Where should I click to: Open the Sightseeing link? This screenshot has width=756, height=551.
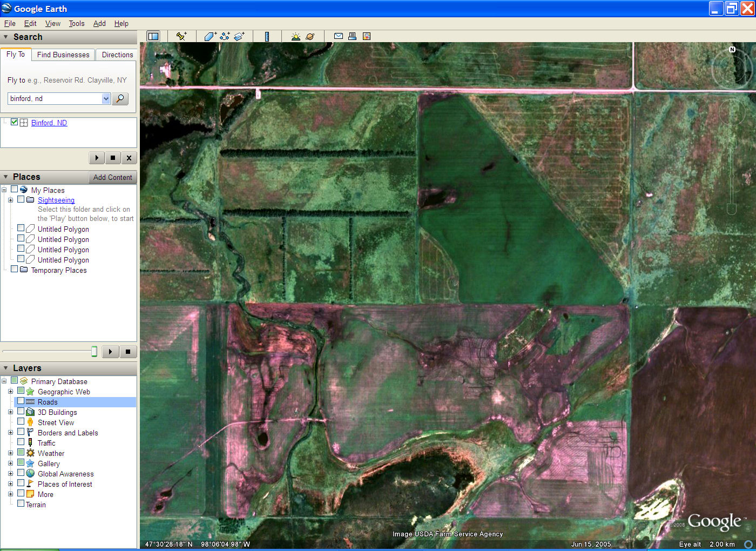point(56,200)
